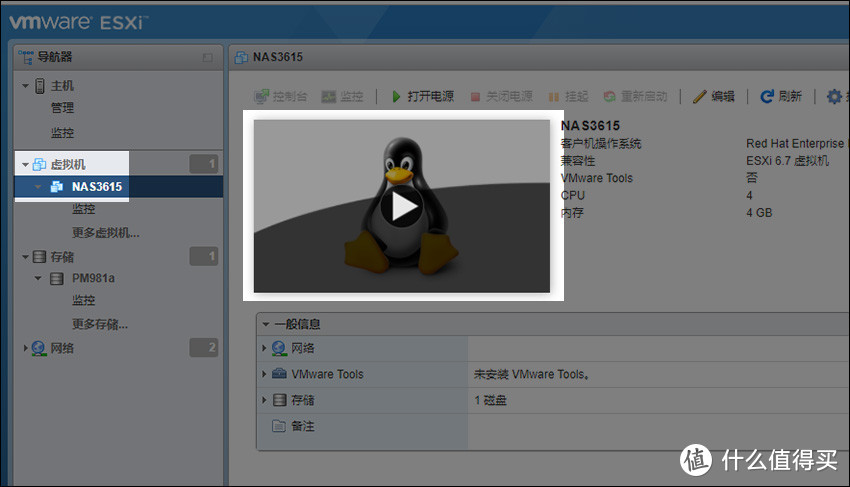Collapse the 虚拟机 tree node
Viewport: 850px width, 487px height.
(25, 164)
